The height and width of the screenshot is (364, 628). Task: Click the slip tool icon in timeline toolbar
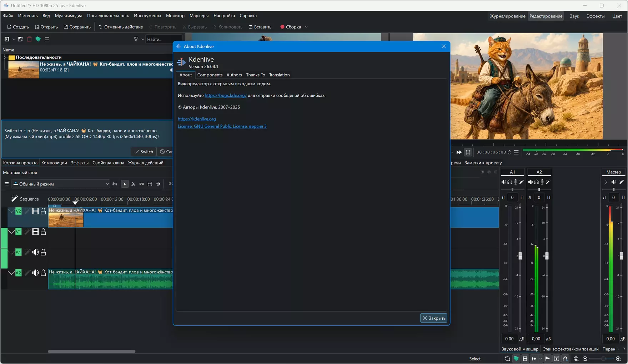150,184
